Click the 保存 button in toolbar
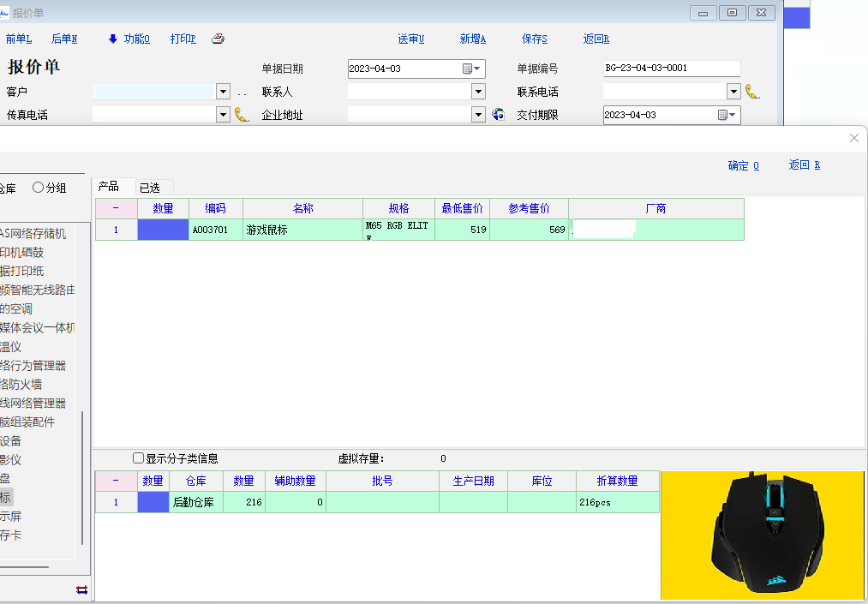This screenshot has width=868, height=604. click(535, 39)
